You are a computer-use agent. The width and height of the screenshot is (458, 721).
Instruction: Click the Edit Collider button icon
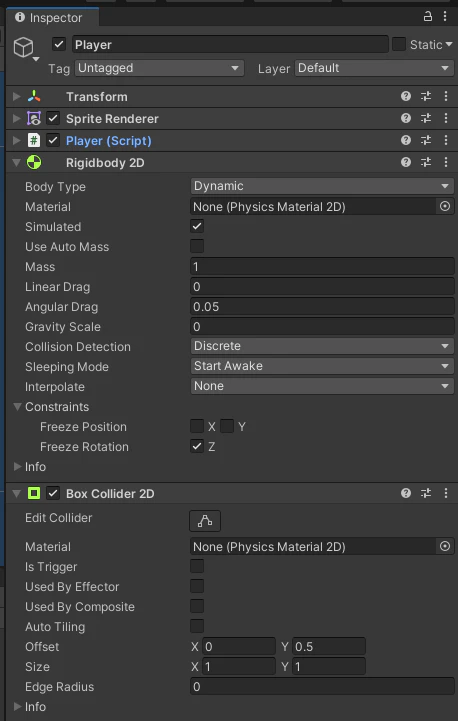click(x=205, y=521)
